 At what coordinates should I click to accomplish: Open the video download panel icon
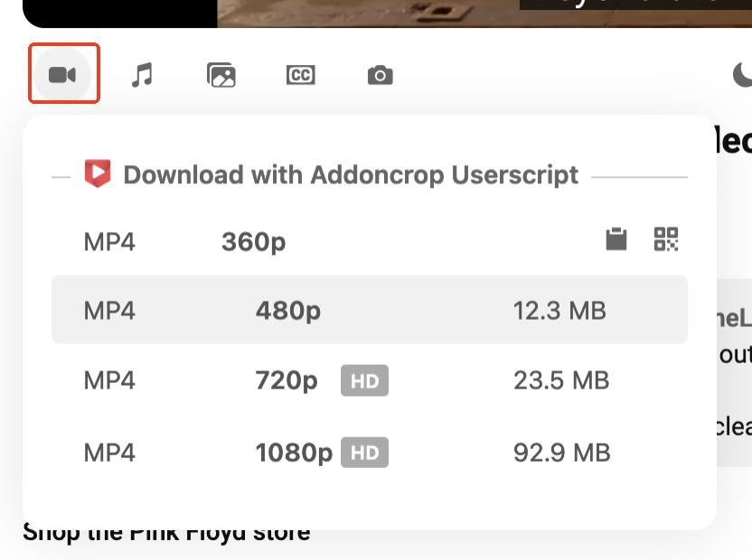point(63,74)
